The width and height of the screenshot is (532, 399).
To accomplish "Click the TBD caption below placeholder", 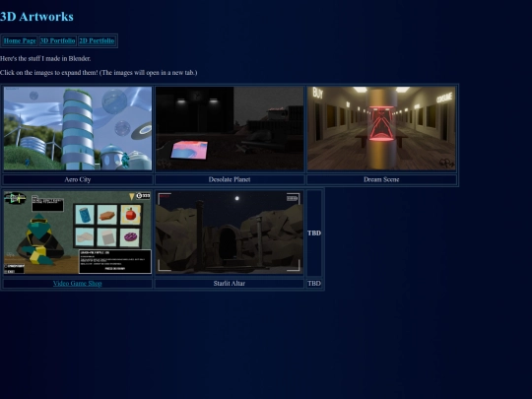I will coord(314,284).
